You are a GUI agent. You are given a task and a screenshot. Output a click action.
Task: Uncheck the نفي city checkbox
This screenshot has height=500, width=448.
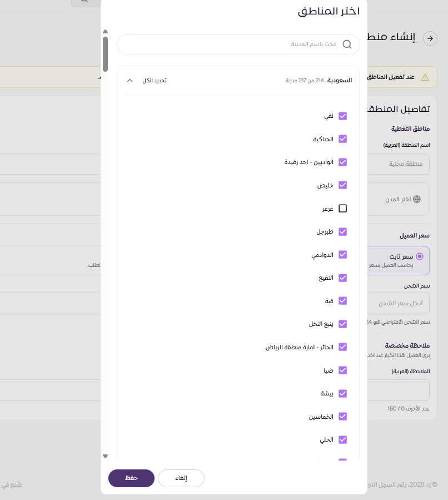pyautogui.click(x=343, y=116)
